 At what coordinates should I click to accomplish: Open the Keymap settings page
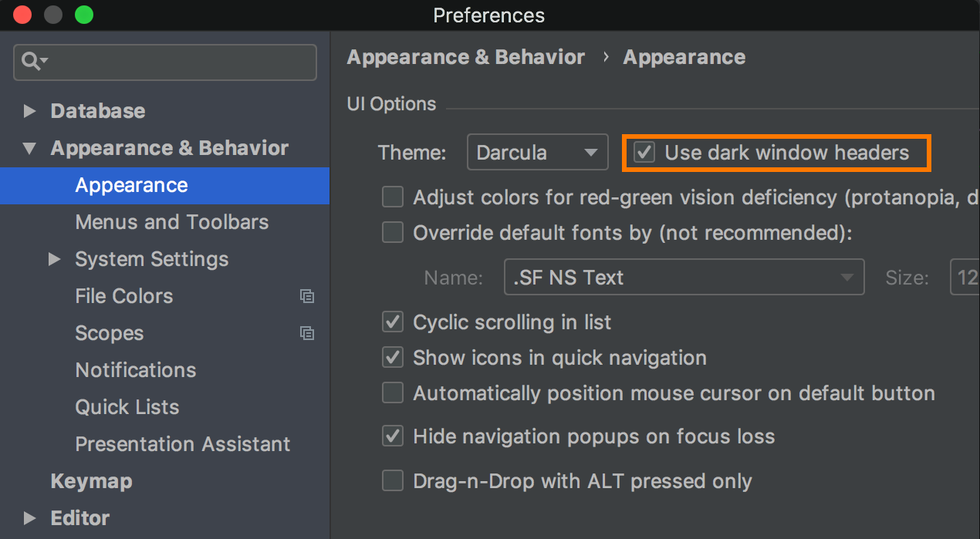coord(91,481)
